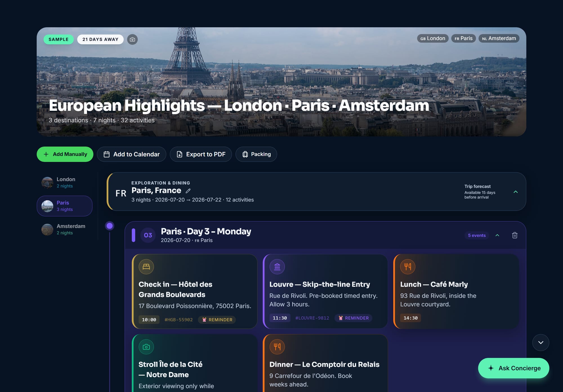Click the purple timeline dot for Day 3
Screen dimensions: 563x392
[x=110, y=226]
